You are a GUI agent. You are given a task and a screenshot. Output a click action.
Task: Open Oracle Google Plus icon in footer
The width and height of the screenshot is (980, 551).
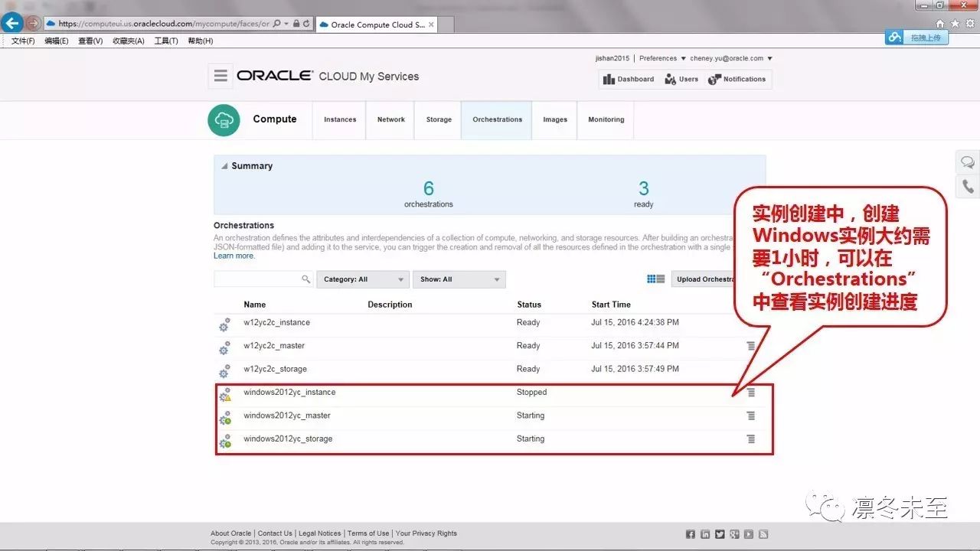click(734, 534)
